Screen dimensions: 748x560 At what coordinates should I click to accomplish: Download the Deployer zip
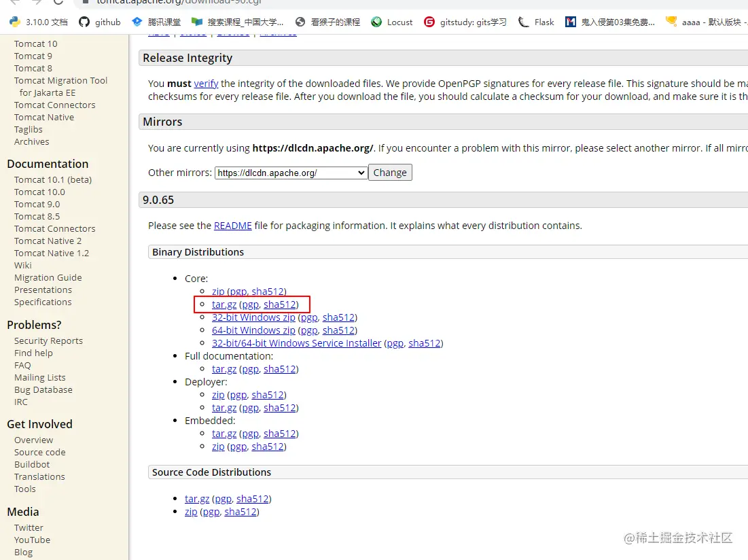(218, 394)
